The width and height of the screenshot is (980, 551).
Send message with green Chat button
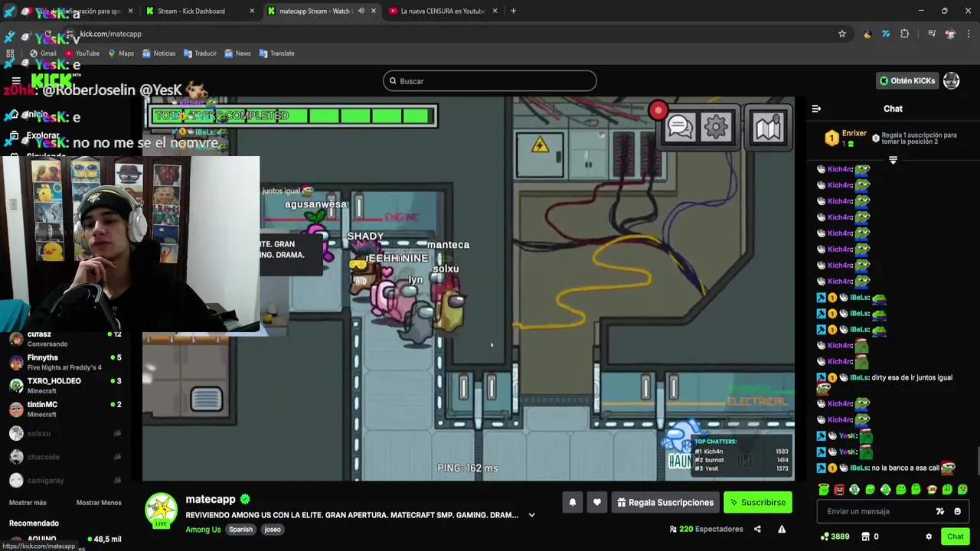pyautogui.click(x=955, y=536)
